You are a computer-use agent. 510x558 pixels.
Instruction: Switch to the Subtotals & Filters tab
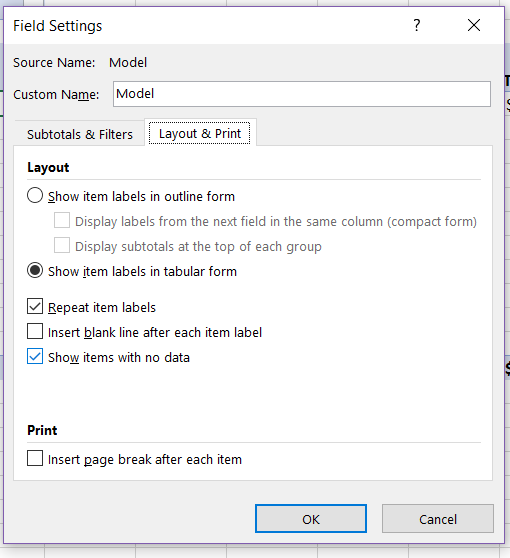pos(80,135)
